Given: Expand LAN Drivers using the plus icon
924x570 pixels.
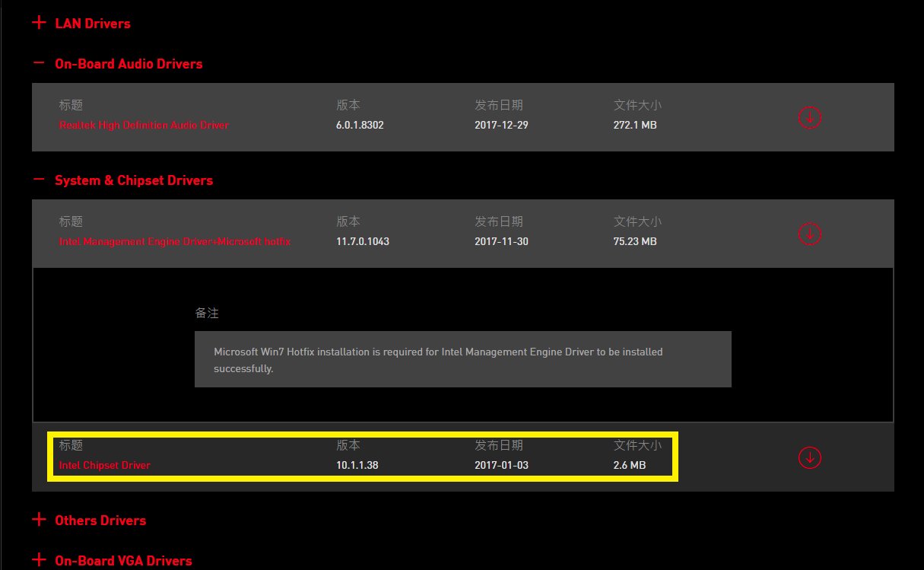Looking at the screenshot, I should (39, 23).
